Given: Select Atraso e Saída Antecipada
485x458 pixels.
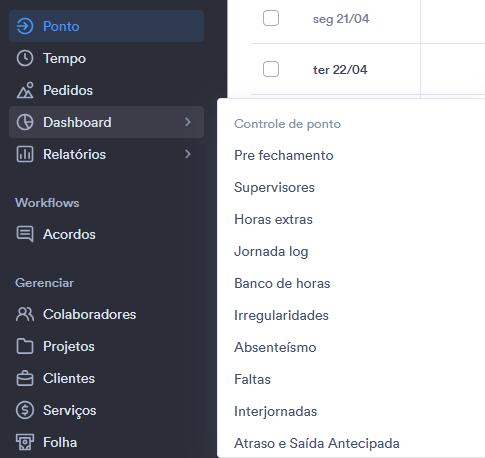Looking at the screenshot, I should tap(317, 443).
